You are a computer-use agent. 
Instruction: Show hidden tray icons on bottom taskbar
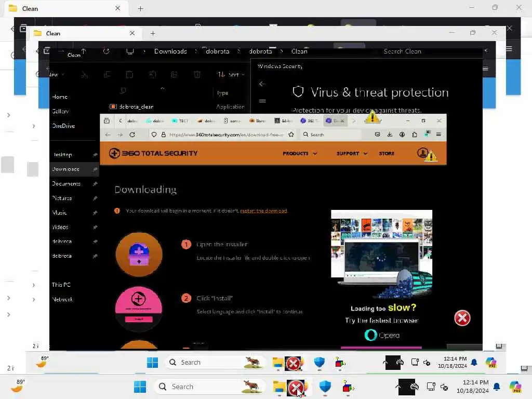pos(398,387)
